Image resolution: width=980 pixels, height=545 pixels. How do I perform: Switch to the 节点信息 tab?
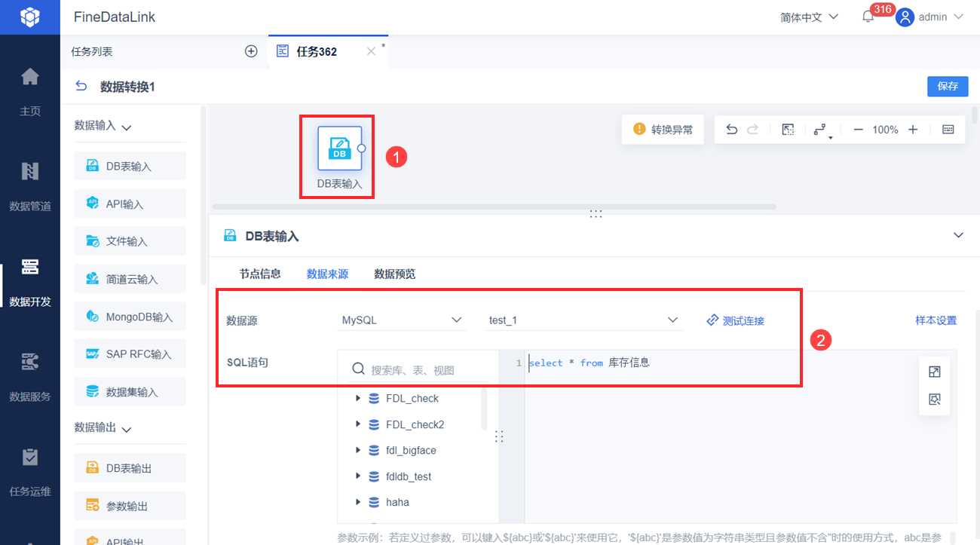(x=260, y=274)
